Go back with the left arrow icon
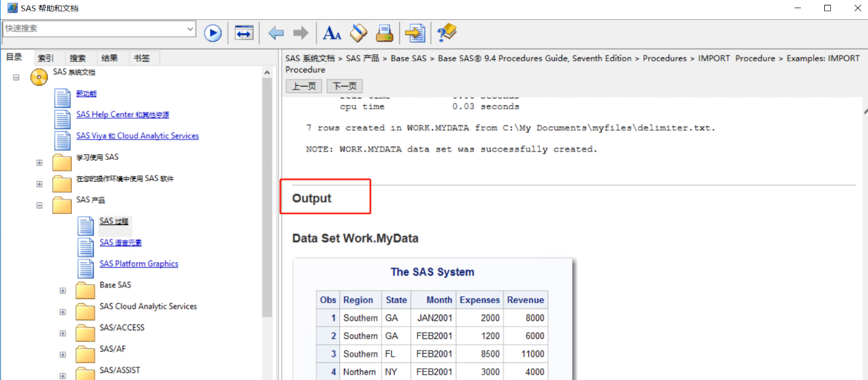 click(x=276, y=33)
